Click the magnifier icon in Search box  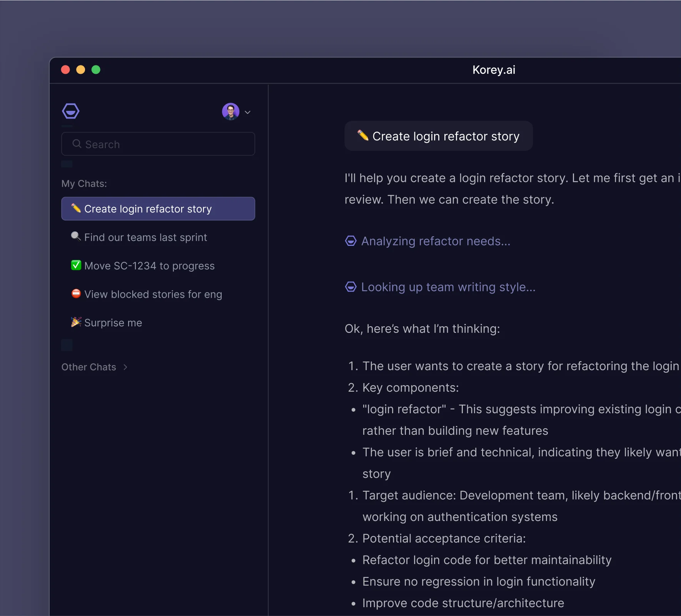pos(77,144)
